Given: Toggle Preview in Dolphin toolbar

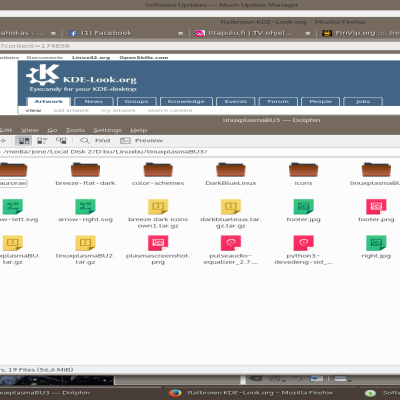Looking at the screenshot, I should [x=141, y=141].
